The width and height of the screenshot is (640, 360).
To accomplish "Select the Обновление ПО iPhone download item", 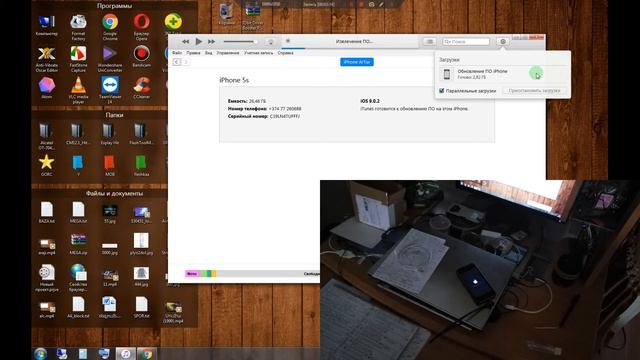I will click(503, 74).
